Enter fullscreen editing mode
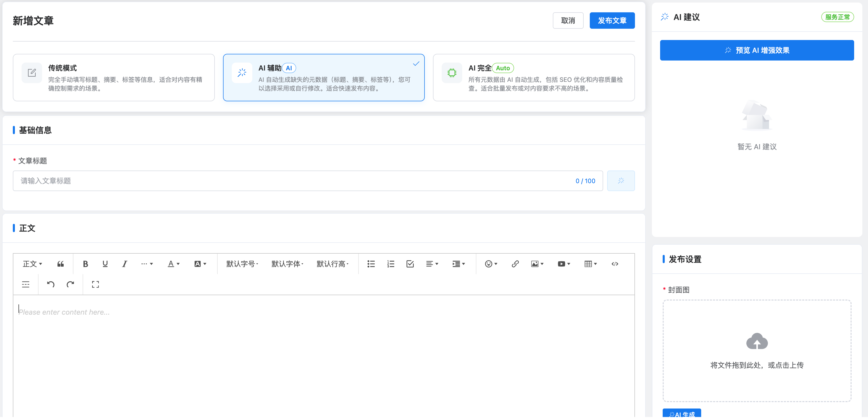Image resolution: width=868 pixels, height=418 pixels. click(x=95, y=284)
